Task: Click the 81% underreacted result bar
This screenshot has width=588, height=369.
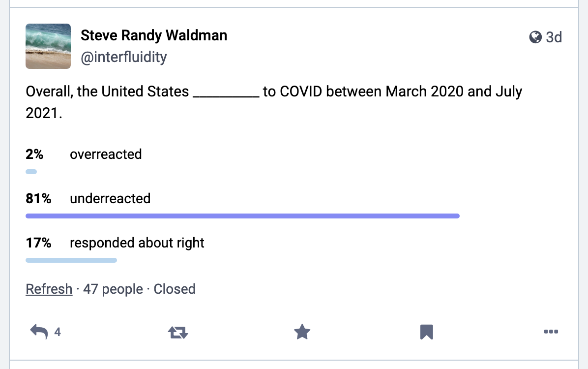Action: [243, 216]
